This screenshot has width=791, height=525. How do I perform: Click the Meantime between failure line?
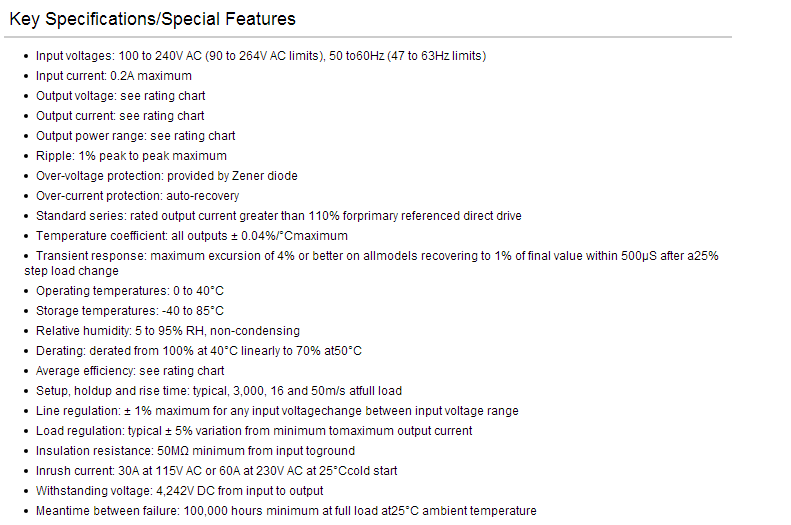[286, 511]
